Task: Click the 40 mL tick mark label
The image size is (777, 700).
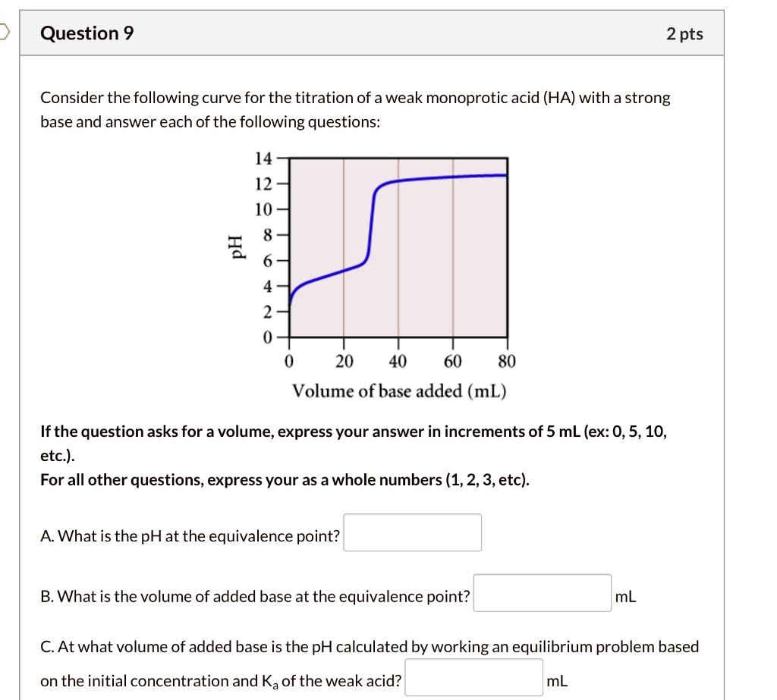Action: point(398,362)
